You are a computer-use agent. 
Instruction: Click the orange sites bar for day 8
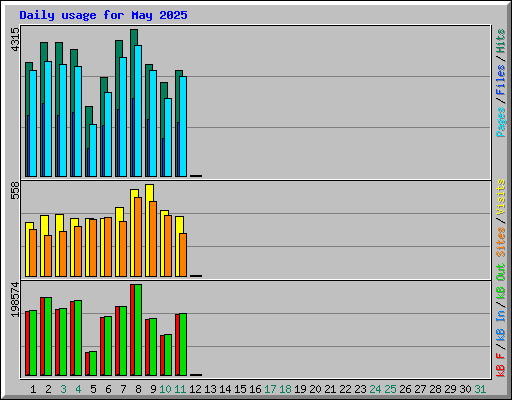click(x=138, y=237)
